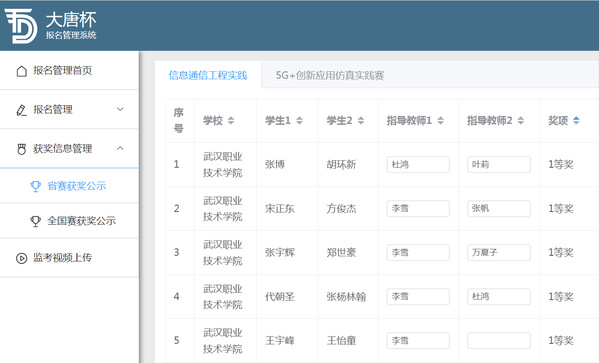Click 1等奖 award in row 2
599x363 pixels.
coord(561,209)
